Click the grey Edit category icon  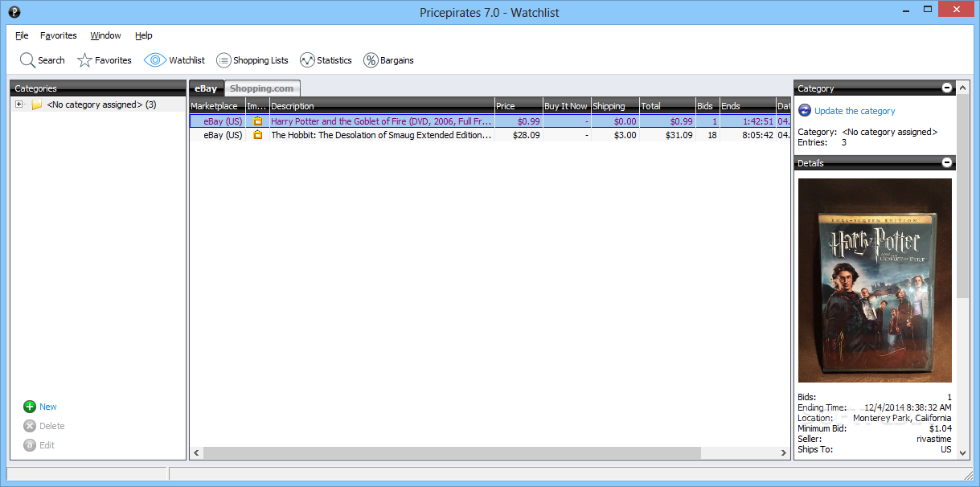pyautogui.click(x=30, y=445)
